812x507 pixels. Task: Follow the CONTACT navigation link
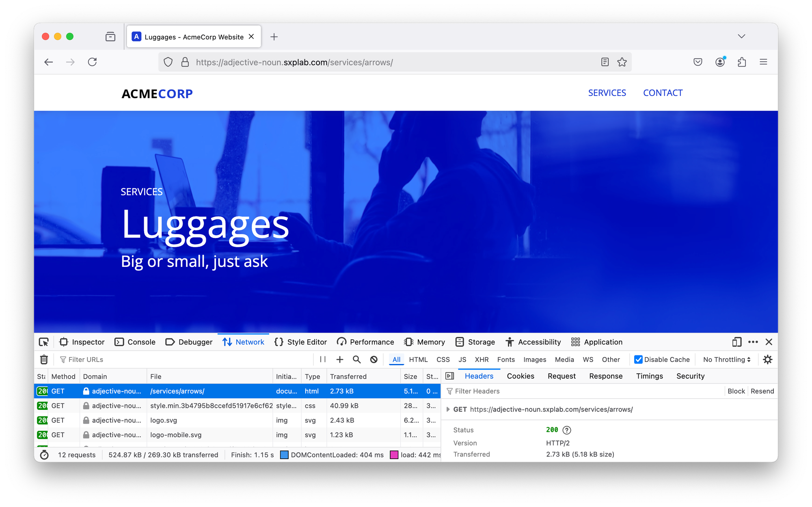(663, 93)
